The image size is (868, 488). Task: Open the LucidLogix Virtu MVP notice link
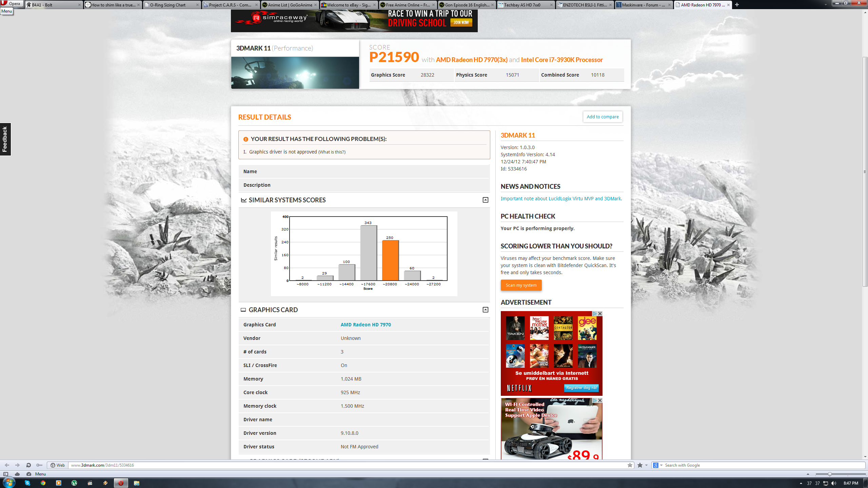561,199
